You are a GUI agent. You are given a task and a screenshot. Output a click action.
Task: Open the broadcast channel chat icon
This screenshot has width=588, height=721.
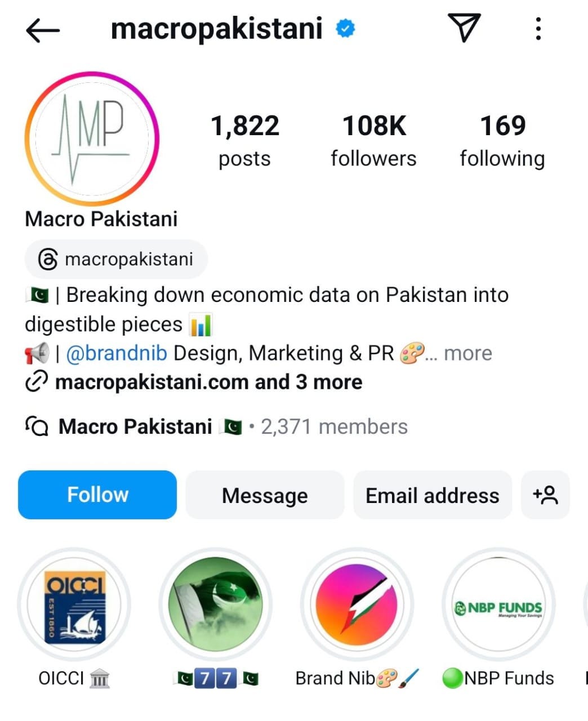(x=37, y=426)
